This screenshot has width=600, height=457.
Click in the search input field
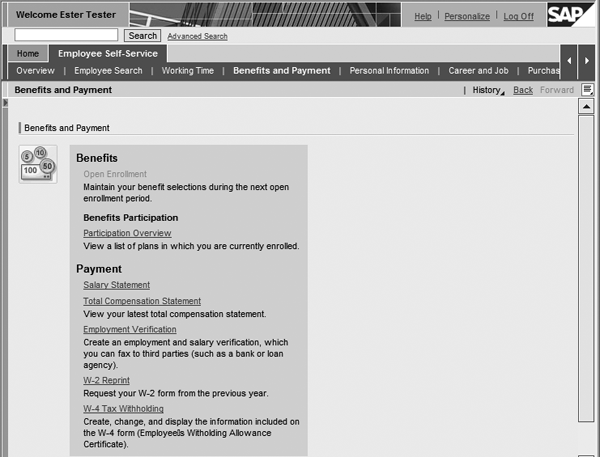click(66, 35)
